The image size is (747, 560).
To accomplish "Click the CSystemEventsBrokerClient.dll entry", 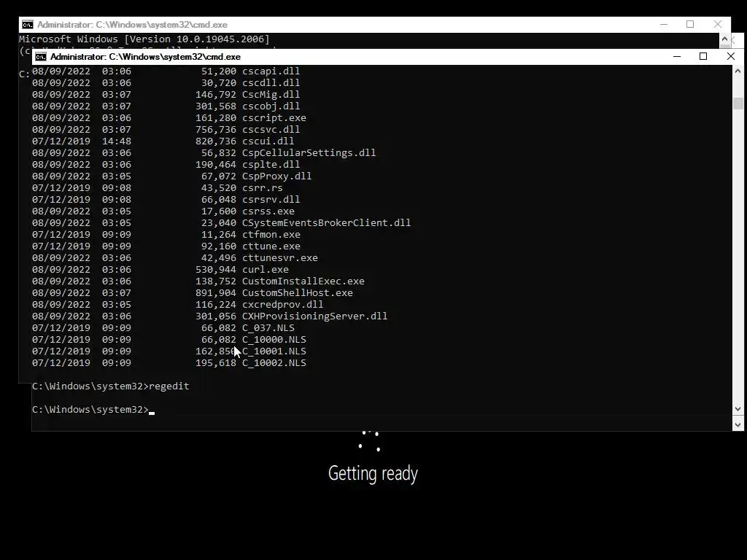I will 221,223.
